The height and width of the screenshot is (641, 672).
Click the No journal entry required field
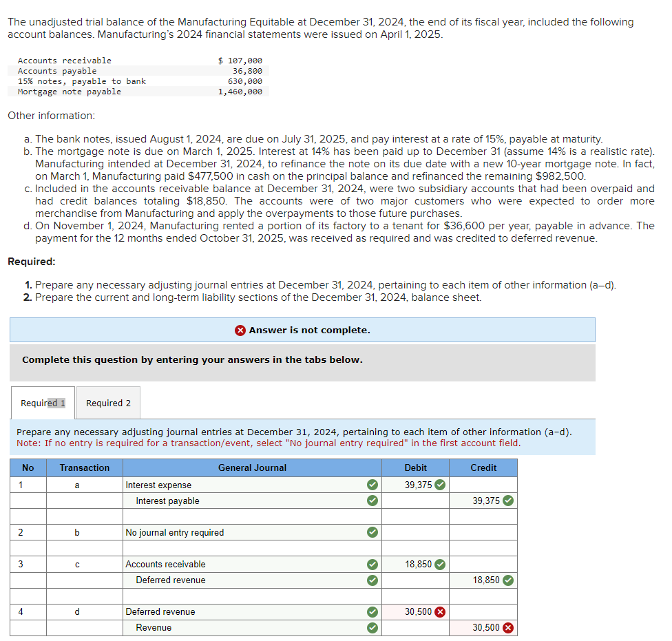coord(252,532)
